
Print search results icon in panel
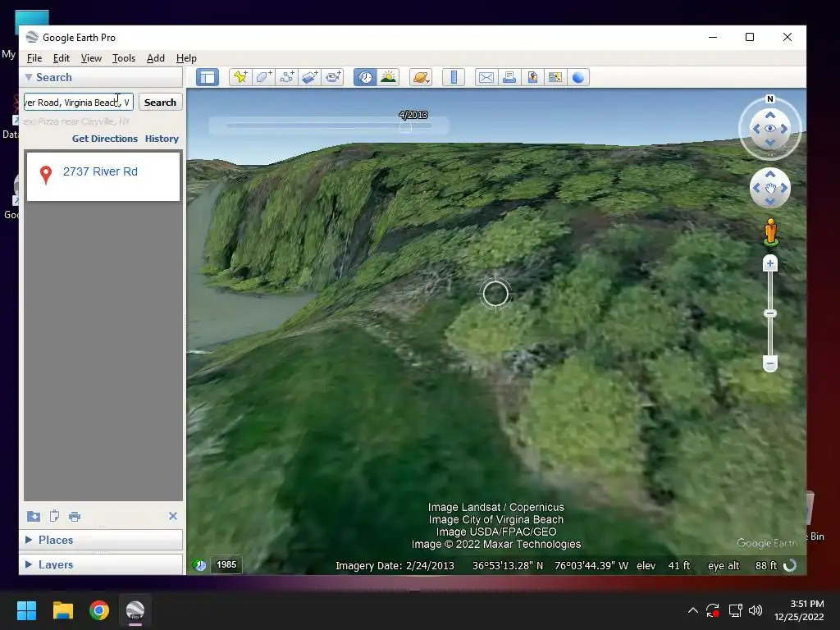pyautogui.click(x=75, y=517)
